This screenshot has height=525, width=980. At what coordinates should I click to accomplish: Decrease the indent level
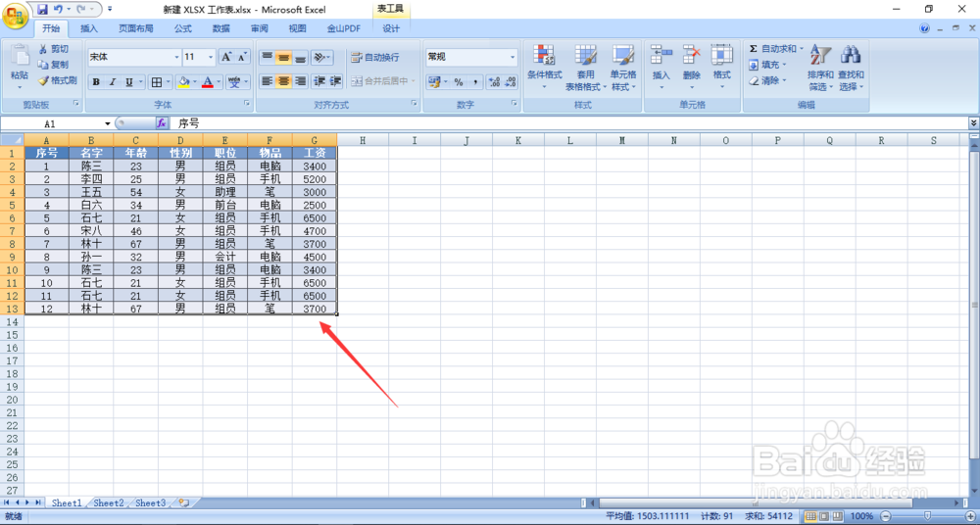pyautogui.click(x=319, y=81)
